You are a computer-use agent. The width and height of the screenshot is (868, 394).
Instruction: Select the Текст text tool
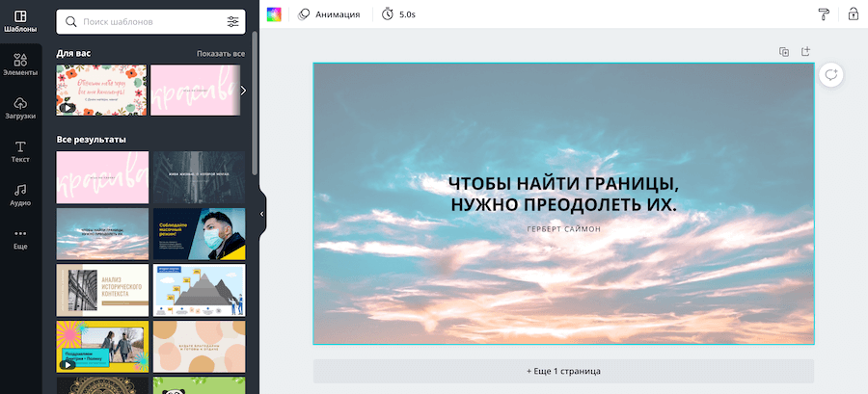pos(20,151)
